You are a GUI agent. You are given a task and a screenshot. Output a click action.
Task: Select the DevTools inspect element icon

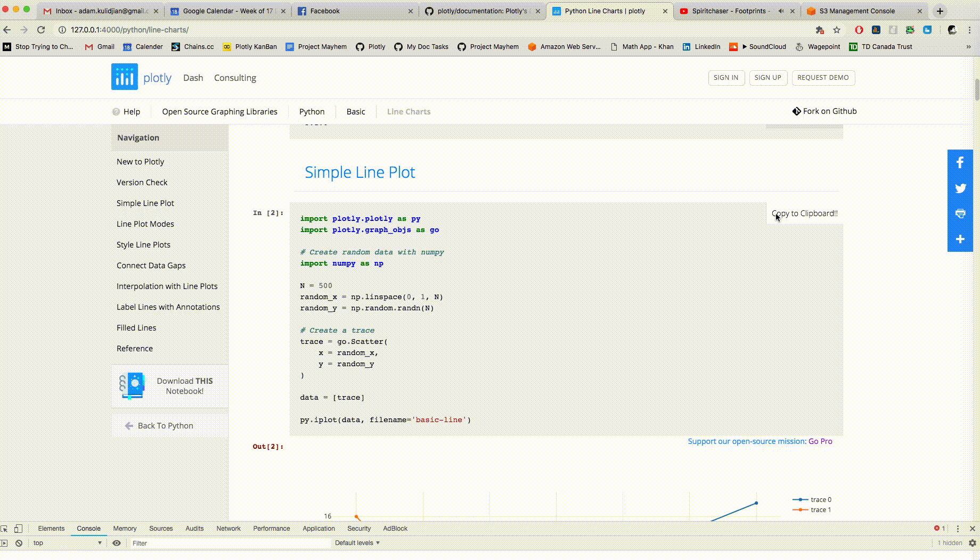point(4,529)
